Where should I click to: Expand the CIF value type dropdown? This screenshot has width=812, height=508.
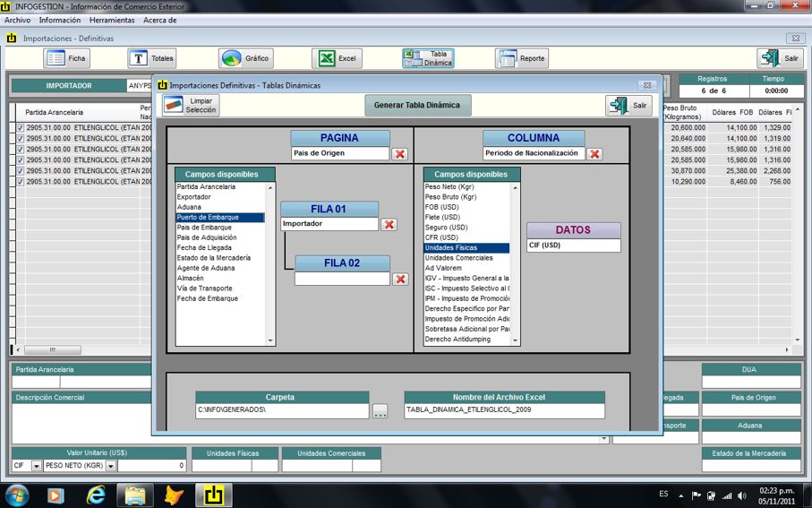pyautogui.click(x=37, y=466)
